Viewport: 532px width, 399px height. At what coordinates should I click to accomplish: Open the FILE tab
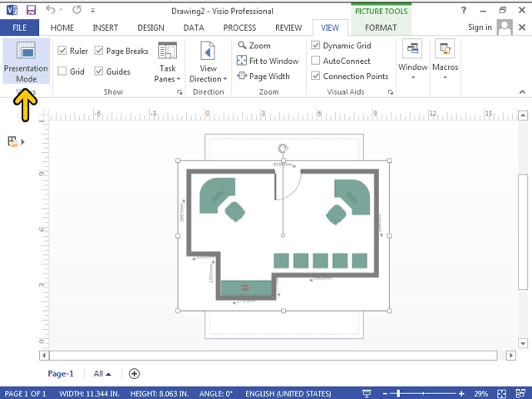[x=19, y=27]
